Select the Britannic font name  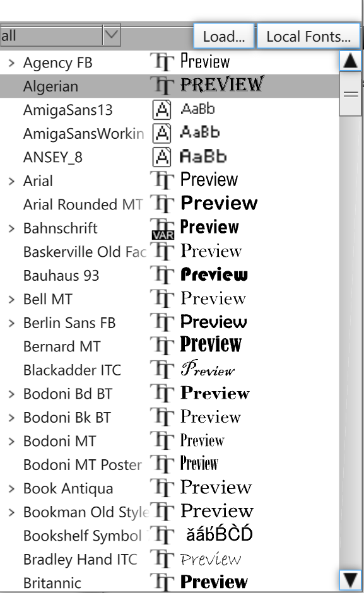click(x=52, y=583)
